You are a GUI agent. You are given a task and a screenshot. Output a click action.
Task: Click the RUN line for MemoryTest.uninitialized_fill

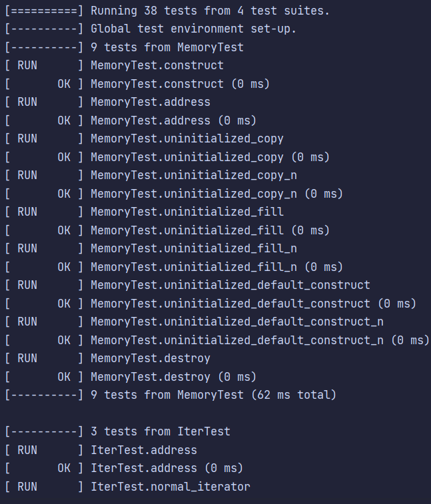pyautogui.click(x=144, y=212)
